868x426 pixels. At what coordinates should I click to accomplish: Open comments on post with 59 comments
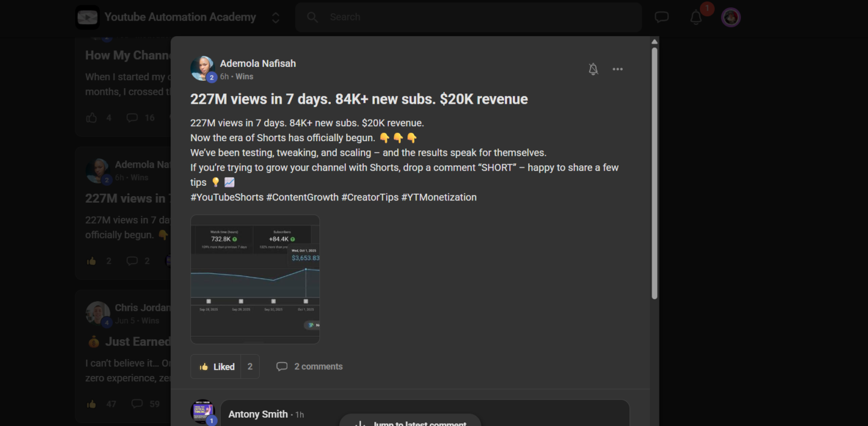137,404
